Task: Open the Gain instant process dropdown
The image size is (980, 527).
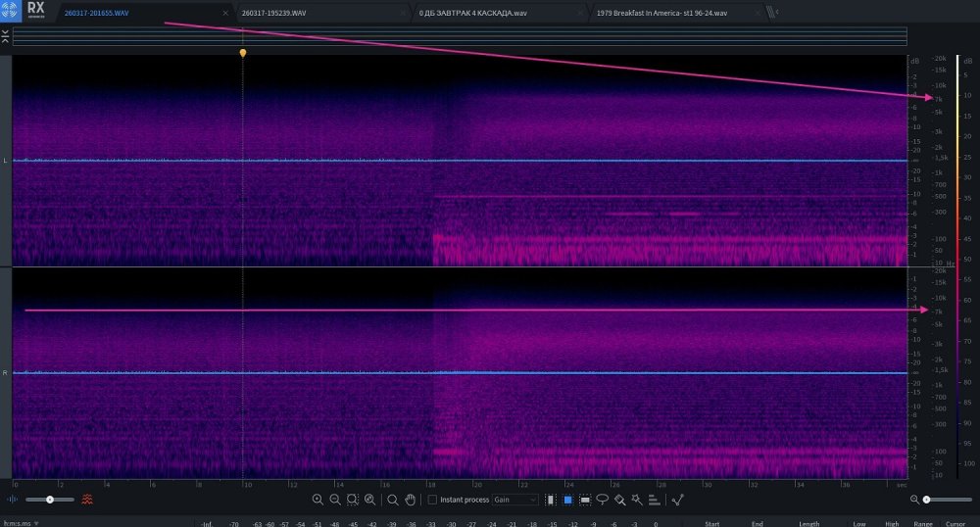Action: click(x=514, y=500)
